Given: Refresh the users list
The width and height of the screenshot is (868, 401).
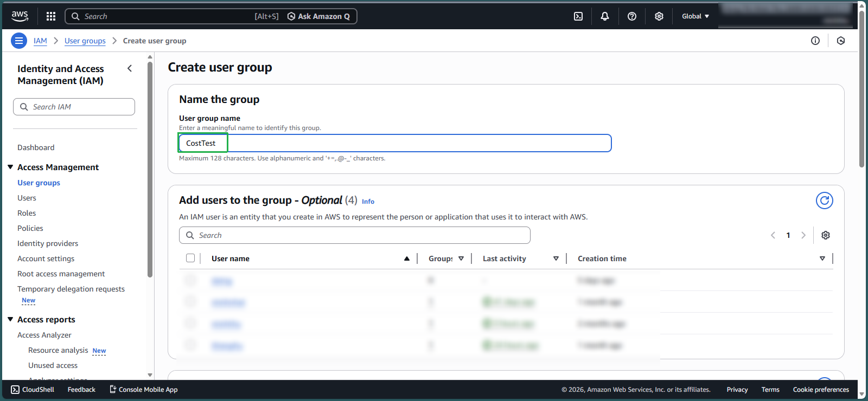Looking at the screenshot, I should [825, 200].
